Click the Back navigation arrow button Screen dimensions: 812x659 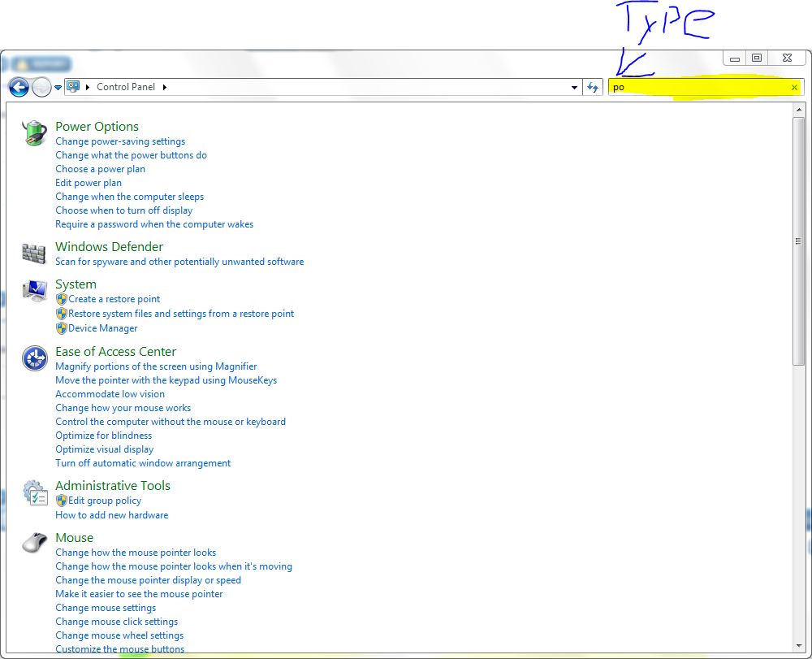(19, 87)
